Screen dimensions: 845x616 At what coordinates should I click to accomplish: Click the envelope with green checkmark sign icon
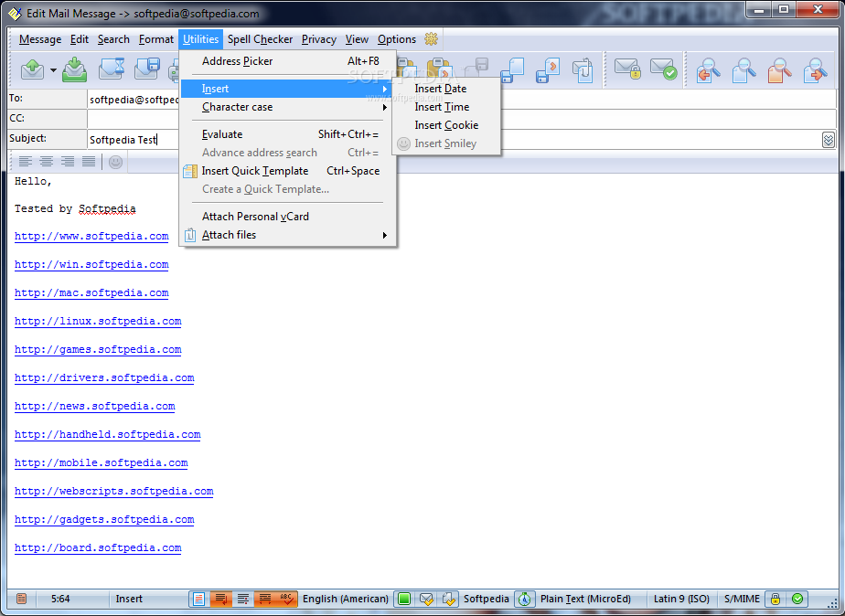(663, 69)
